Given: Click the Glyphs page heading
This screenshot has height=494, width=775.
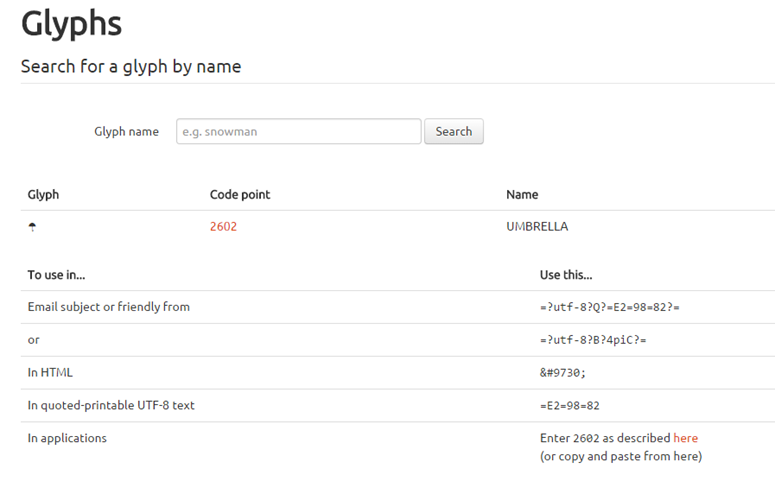Looking at the screenshot, I should click(72, 24).
